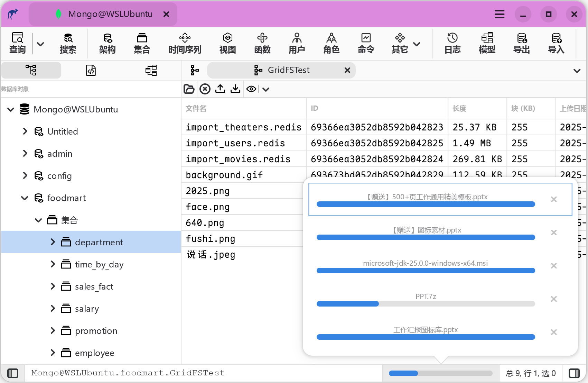The width and height of the screenshot is (588, 383).
Task: Open the 时间序列 (time series) tool
Action: click(x=185, y=43)
